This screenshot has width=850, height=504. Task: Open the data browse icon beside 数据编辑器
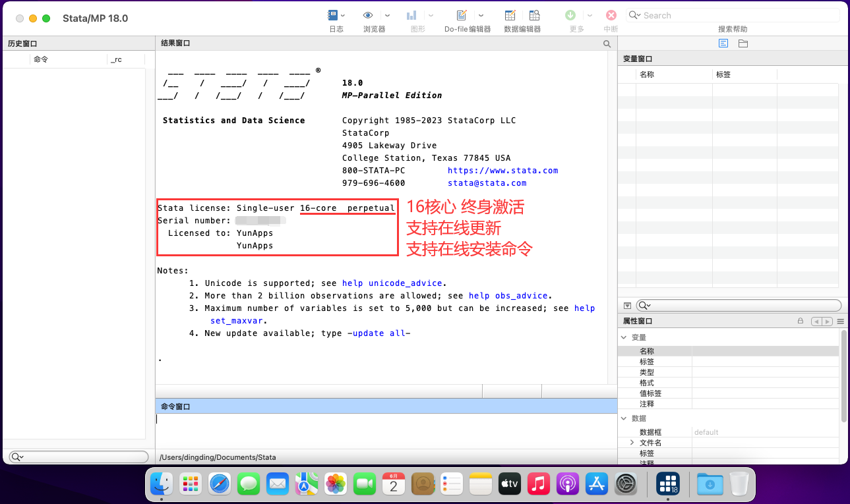(535, 15)
